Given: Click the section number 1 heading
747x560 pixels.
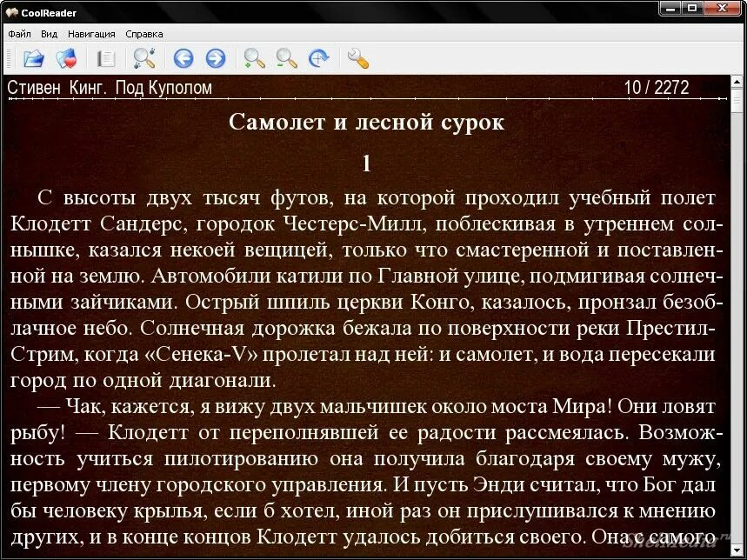Looking at the screenshot, I should [366, 163].
